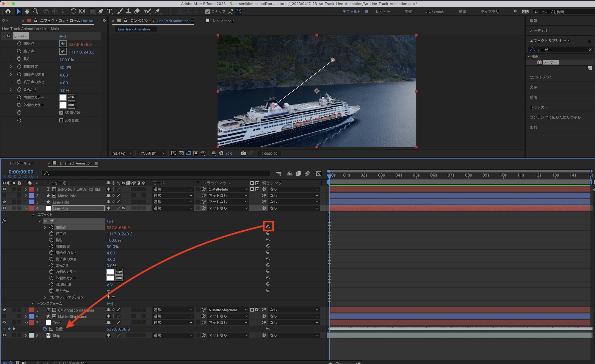Select the Zoom magnifier tool
595x364 pixels.
click(x=35, y=11)
